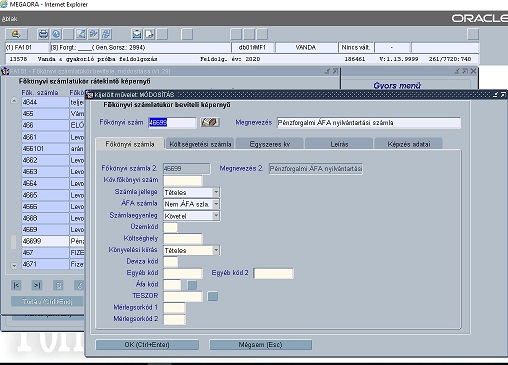Click the Mérlegsorkód 1 field

pos(174,307)
